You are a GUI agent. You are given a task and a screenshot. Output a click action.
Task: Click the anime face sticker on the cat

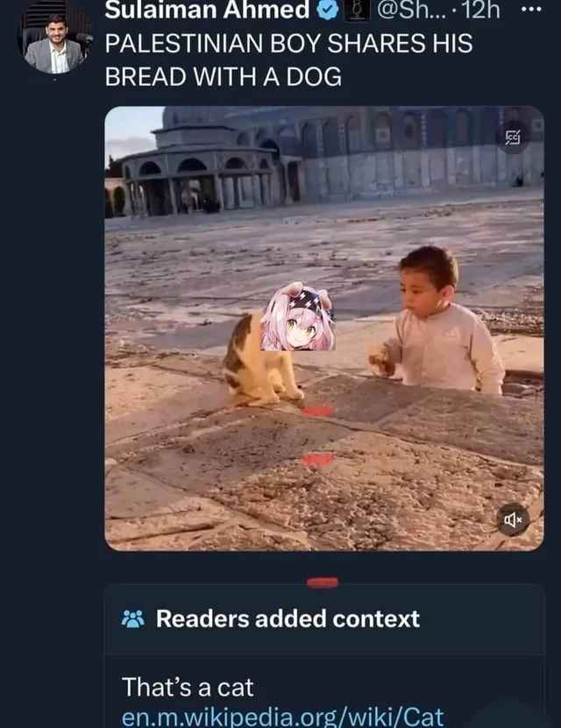pyautogui.click(x=298, y=316)
